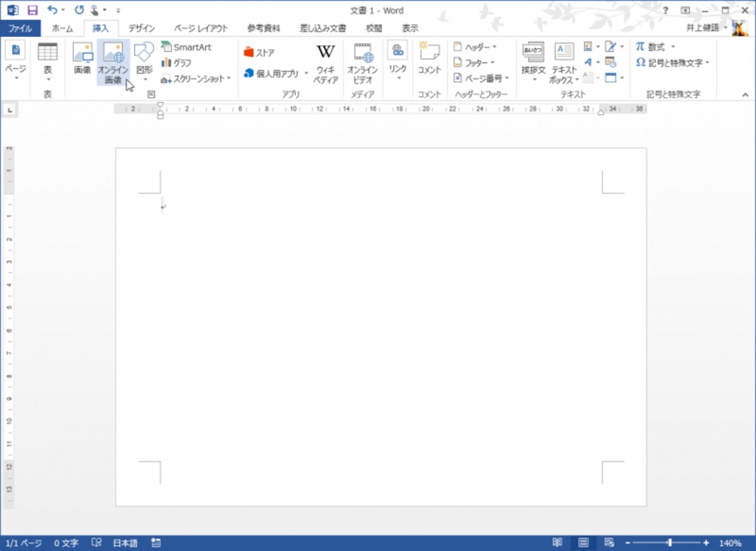Switch to the 差し込み文書 tab
This screenshot has height=551, width=756.
coord(323,28)
